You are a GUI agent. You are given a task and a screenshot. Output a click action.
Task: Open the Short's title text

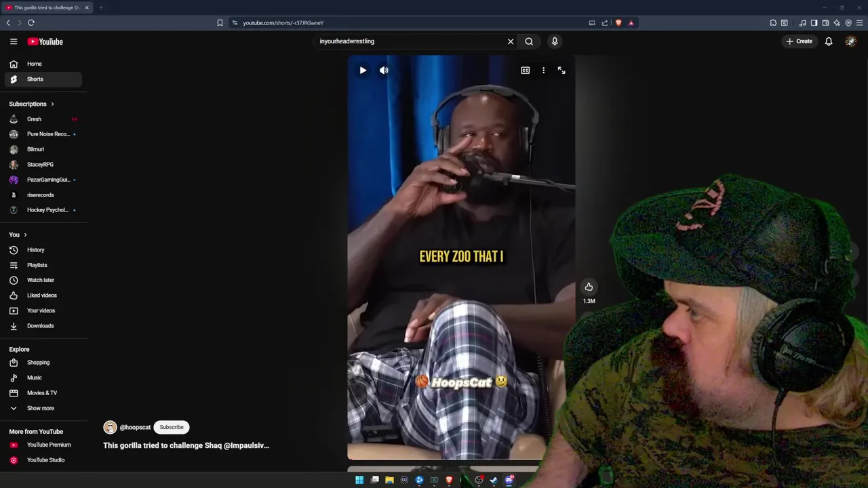[x=186, y=445]
